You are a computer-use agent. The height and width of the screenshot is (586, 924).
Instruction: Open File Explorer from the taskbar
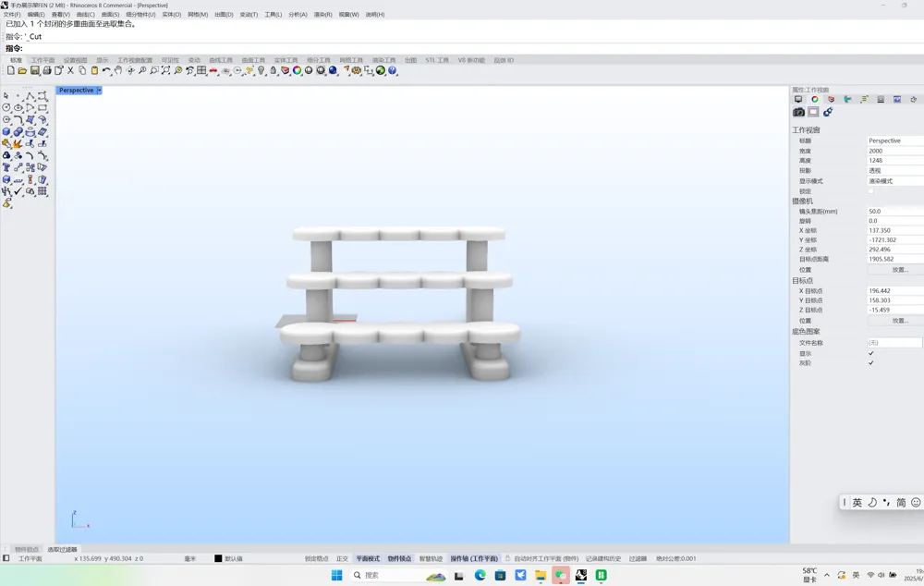tap(541, 575)
